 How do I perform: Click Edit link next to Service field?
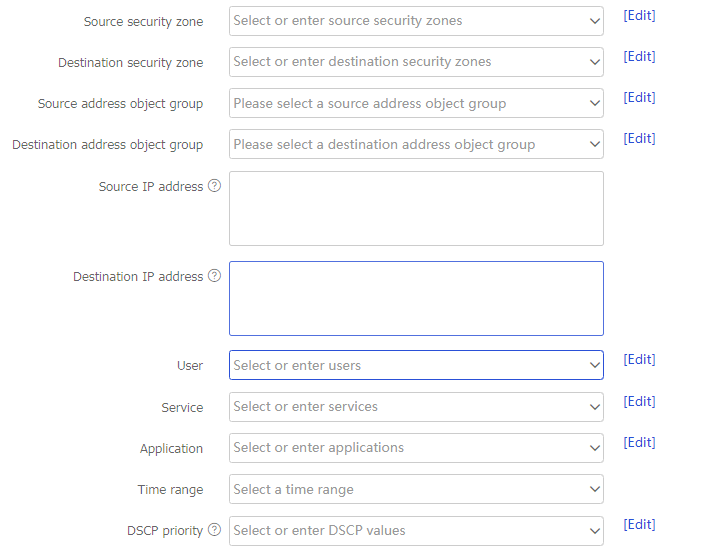tap(639, 401)
